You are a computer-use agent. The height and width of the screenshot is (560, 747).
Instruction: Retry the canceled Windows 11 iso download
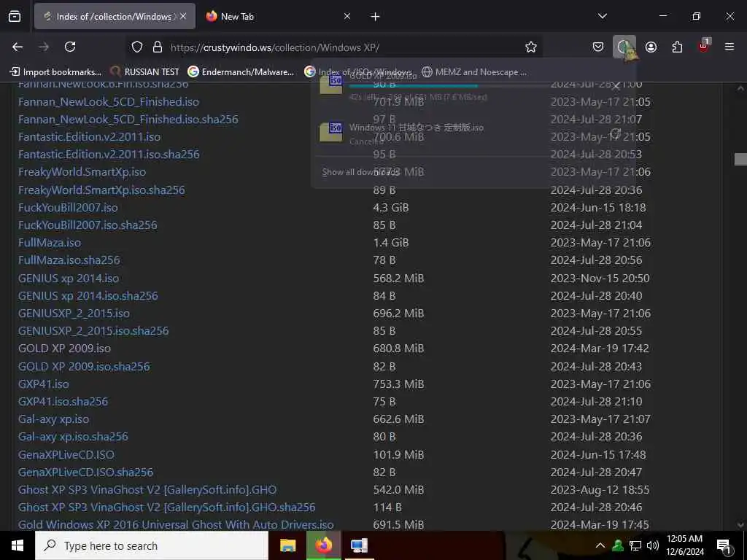[616, 133]
